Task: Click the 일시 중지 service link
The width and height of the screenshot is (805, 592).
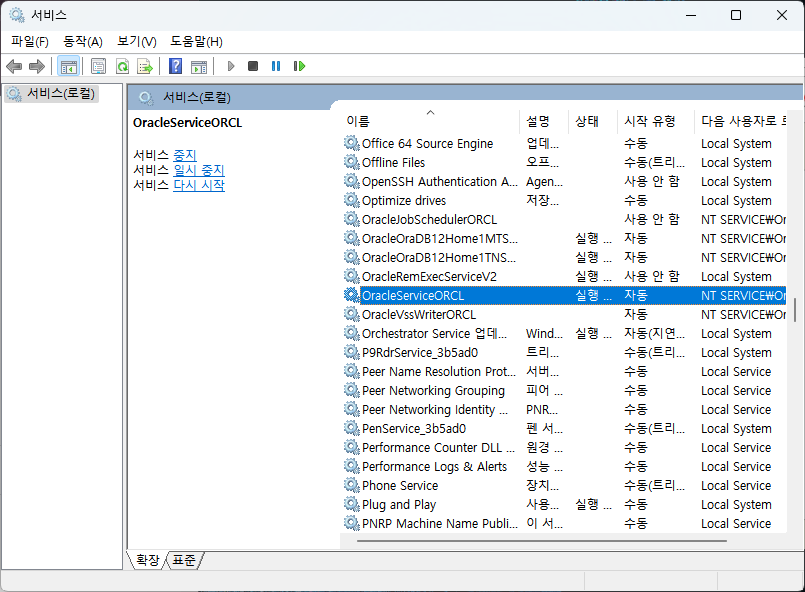Action: click(x=199, y=169)
